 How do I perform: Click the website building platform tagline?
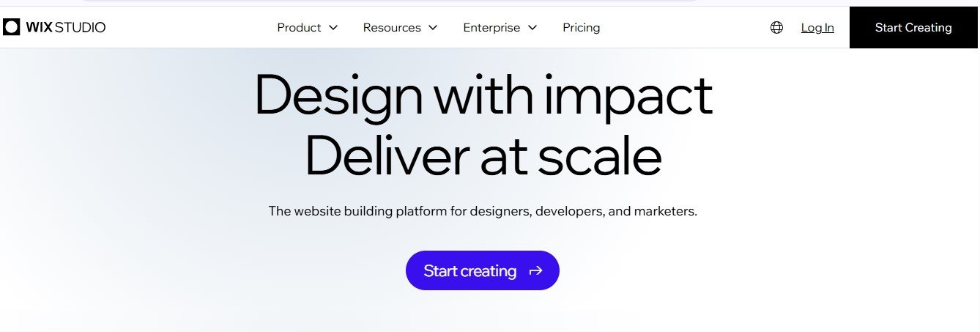tap(483, 211)
